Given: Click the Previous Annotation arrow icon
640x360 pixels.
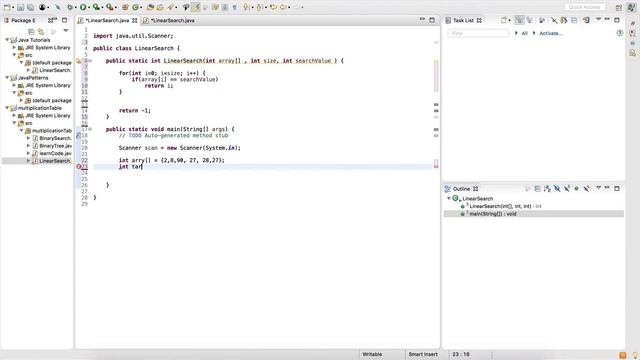Looking at the screenshot, I should coord(259,7).
